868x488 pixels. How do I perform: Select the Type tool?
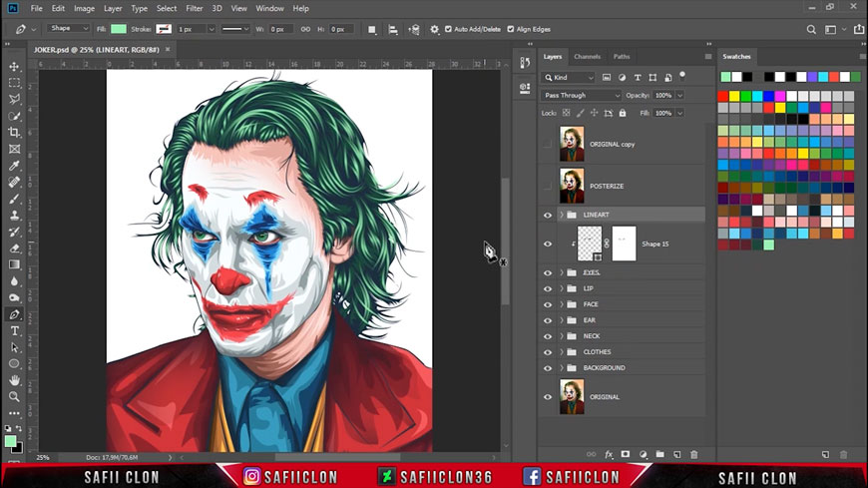15,330
